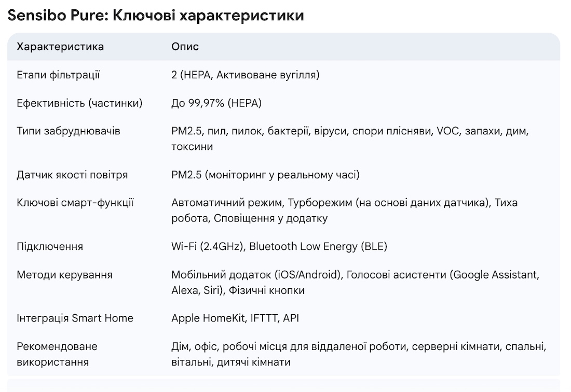Click the 'Ключові смарт-функції' row label
This screenshot has height=392, width=571.
coord(75,203)
